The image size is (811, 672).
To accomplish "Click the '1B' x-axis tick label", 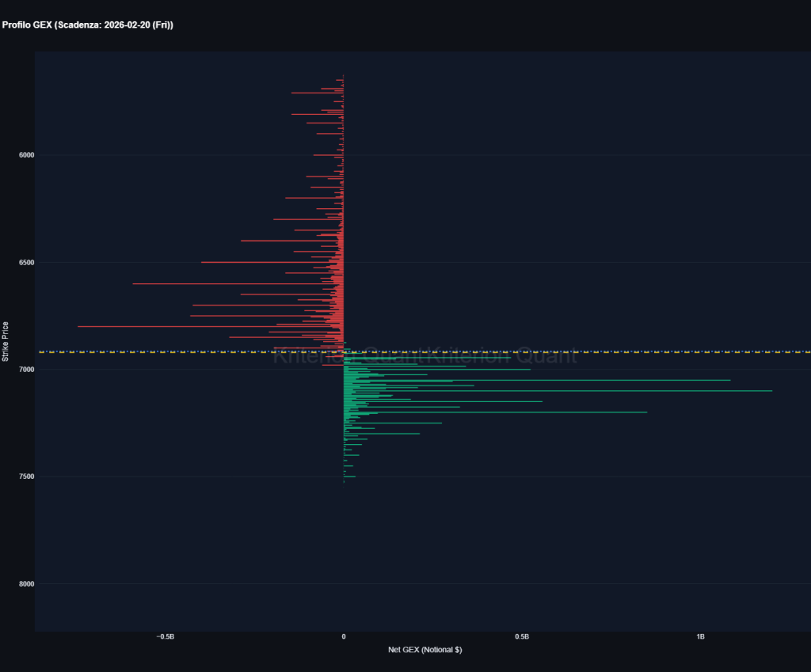I will tap(700, 636).
